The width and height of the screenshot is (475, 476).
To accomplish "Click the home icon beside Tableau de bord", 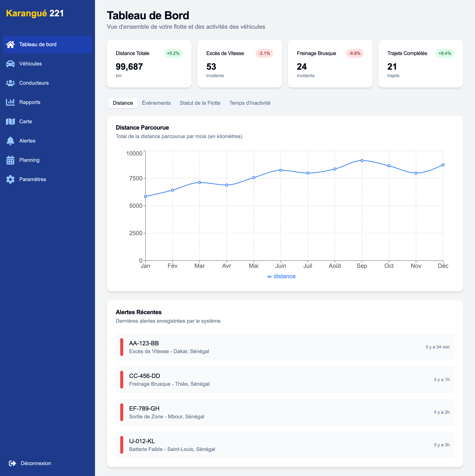I will pos(10,44).
